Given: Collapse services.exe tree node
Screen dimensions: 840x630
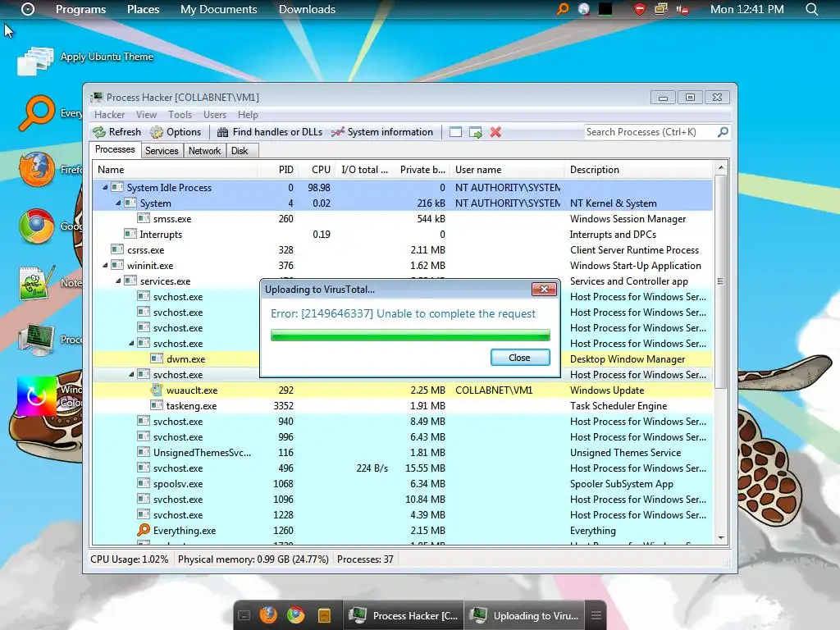Looking at the screenshot, I should tap(118, 281).
